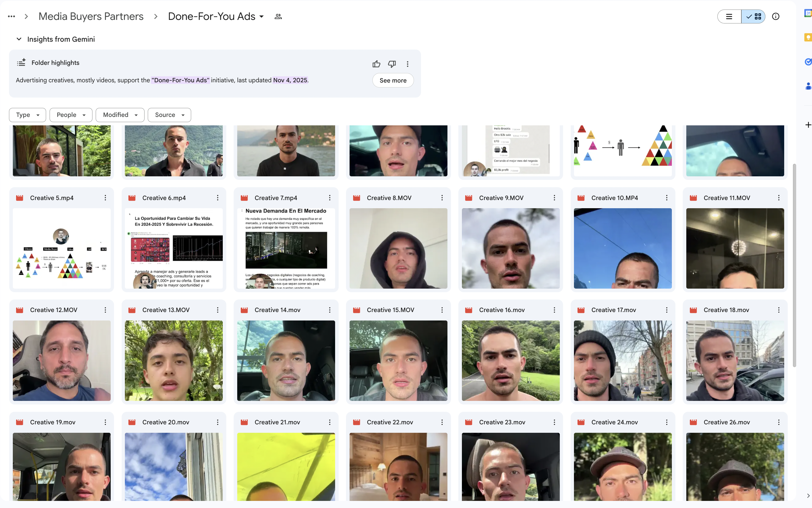The image size is (812, 508).
Task: Select the grid layout view
Action: pyautogui.click(x=754, y=16)
